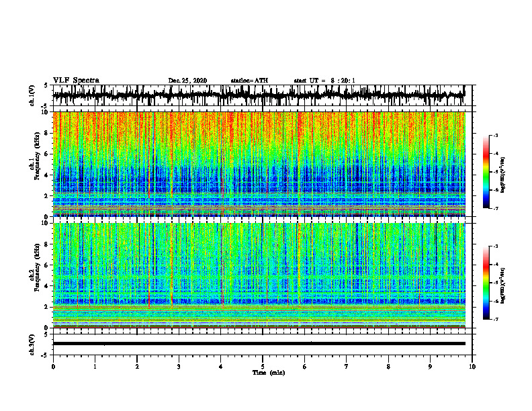Screen dimensions: 532x411
Task: Click the ch.1 color scale bar
Action: [486, 172]
